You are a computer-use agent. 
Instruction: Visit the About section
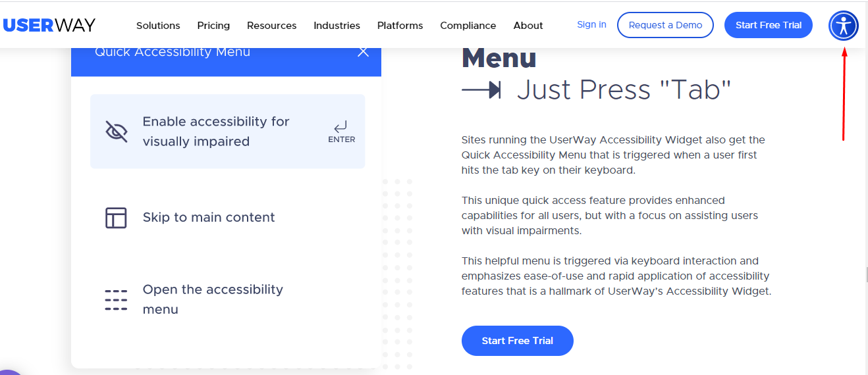pos(528,26)
